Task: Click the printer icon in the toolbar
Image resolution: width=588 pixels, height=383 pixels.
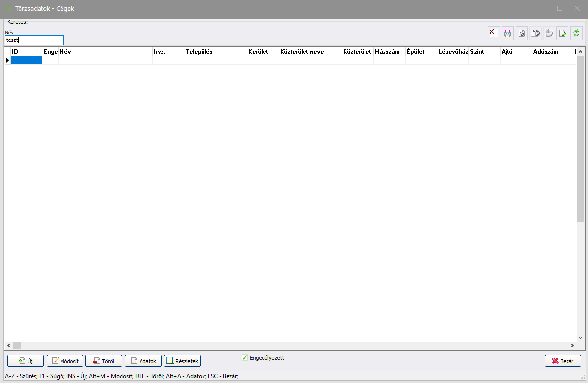Action: (x=507, y=33)
